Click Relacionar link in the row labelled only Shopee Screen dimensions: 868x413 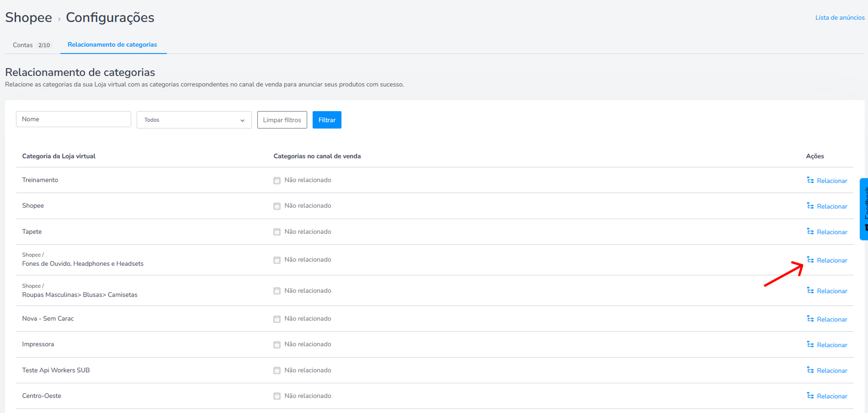pos(832,206)
